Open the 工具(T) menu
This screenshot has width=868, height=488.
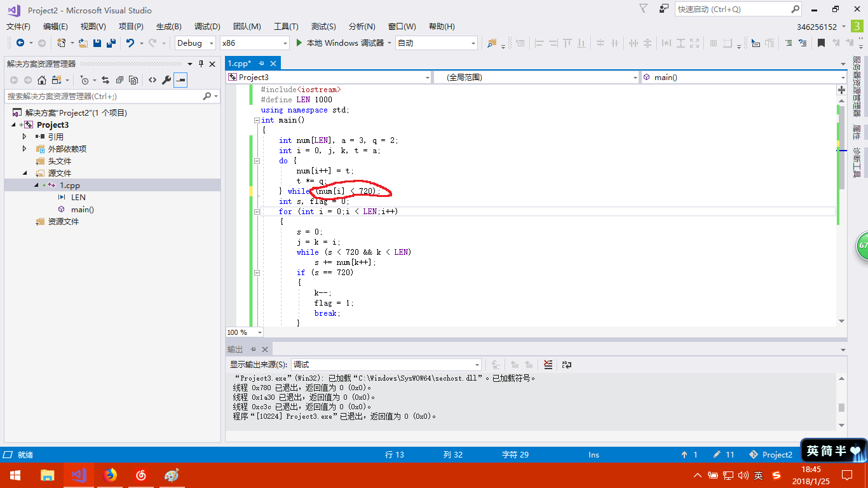[286, 26]
